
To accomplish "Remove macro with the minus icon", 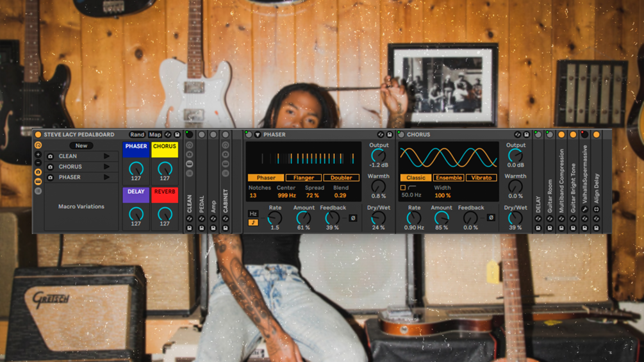I will tap(38, 163).
